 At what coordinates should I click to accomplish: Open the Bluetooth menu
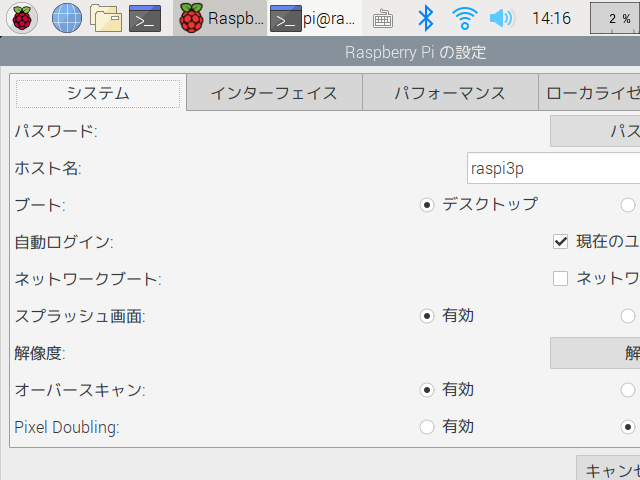tap(425, 18)
